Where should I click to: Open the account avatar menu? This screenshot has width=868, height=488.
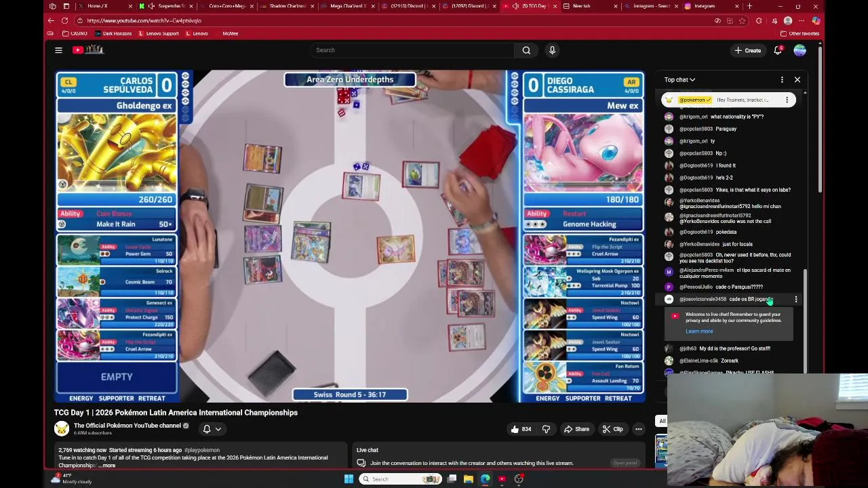800,50
